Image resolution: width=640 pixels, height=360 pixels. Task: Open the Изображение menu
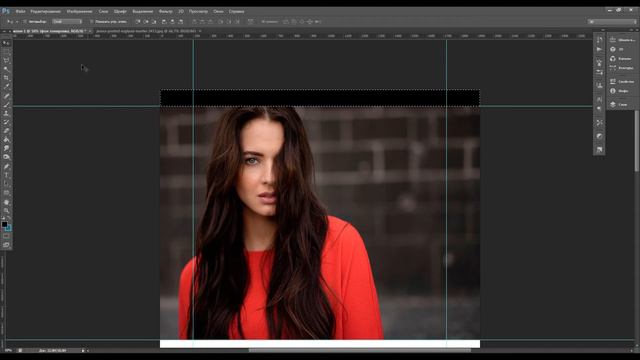80,11
